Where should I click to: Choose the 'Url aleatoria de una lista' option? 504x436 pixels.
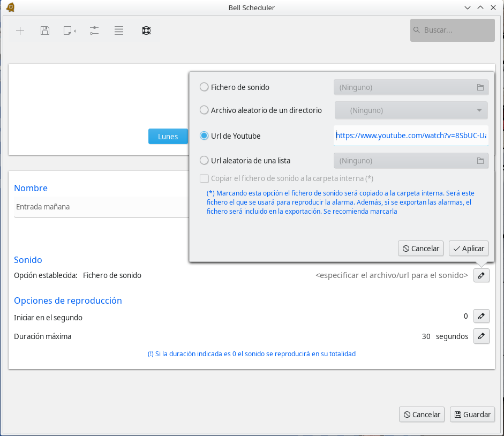tap(204, 160)
